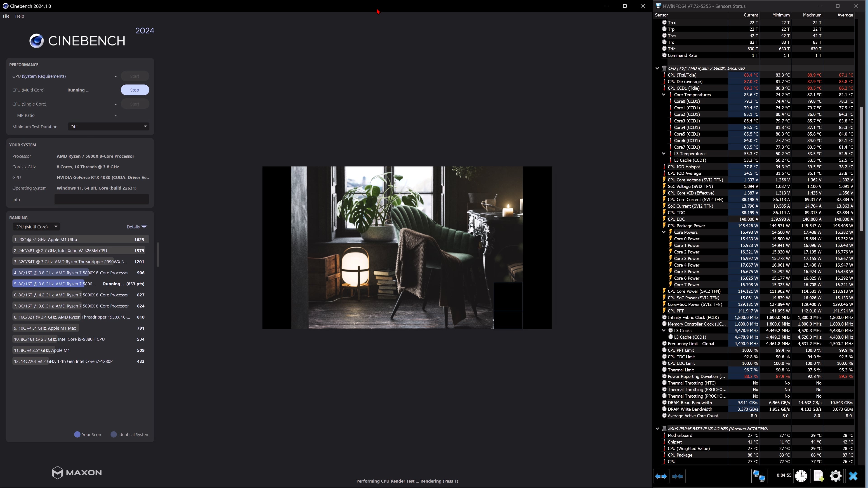Click the Cinebench app icon in the title bar
Image resolution: width=868 pixels, height=488 pixels.
[x=5, y=6]
